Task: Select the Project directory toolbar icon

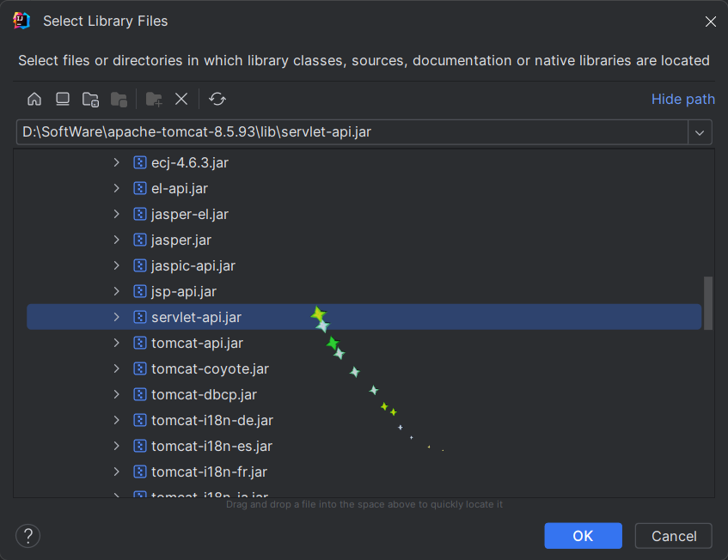Action: 90,100
